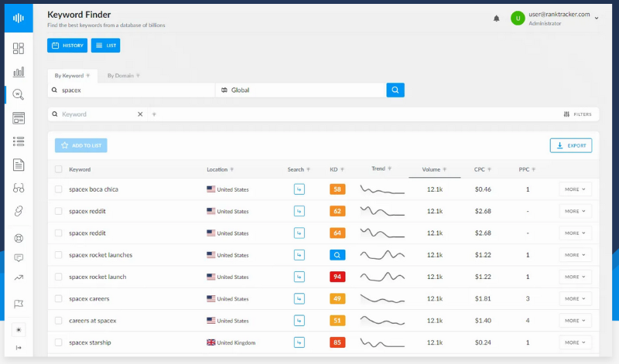
Task: Click the KD score 94 badge
Action: tap(337, 277)
